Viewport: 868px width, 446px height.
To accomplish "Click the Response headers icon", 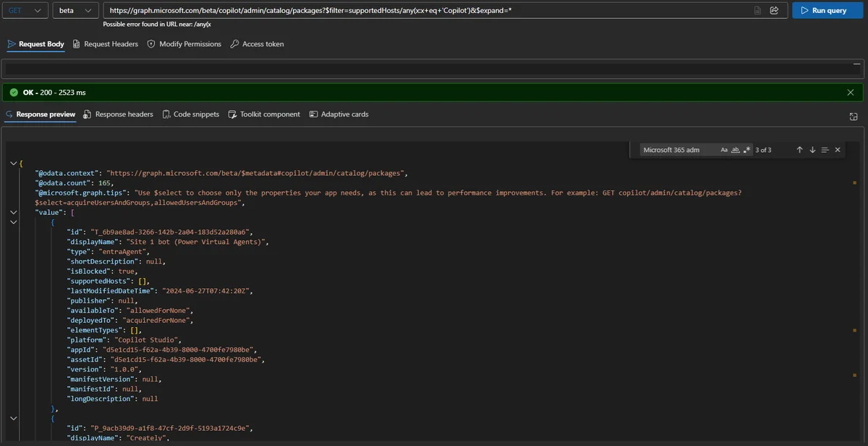I will click(88, 114).
